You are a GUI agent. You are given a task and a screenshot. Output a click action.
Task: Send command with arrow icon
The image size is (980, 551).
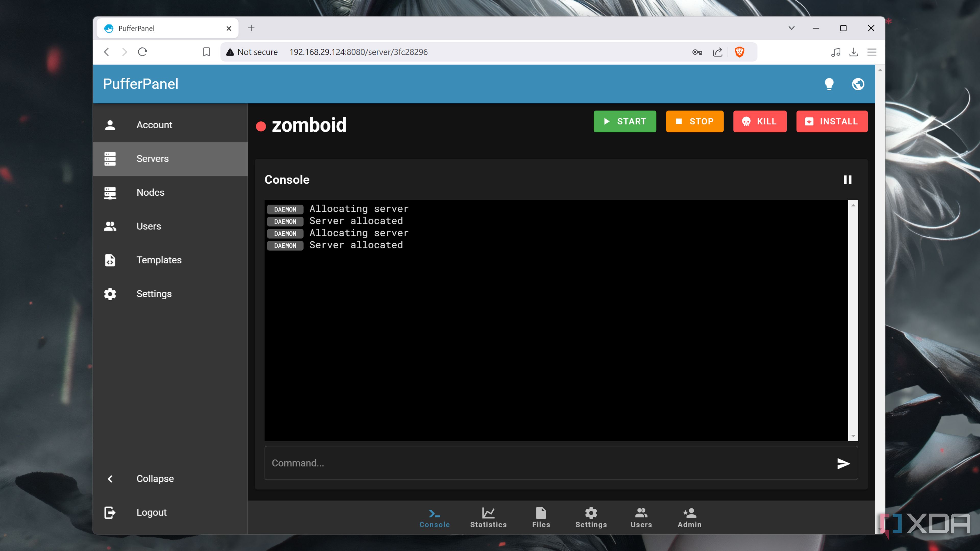pyautogui.click(x=843, y=463)
